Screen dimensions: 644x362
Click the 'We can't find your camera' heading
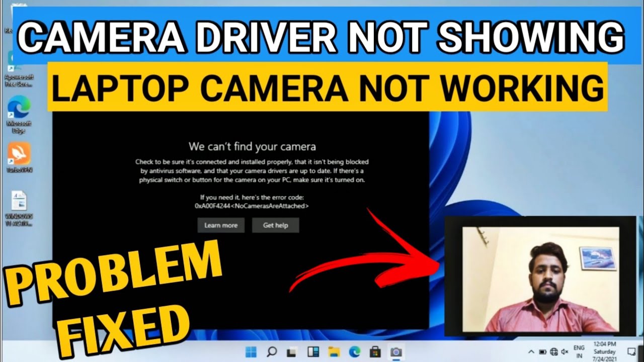pyautogui.click(x=252, y=147)
